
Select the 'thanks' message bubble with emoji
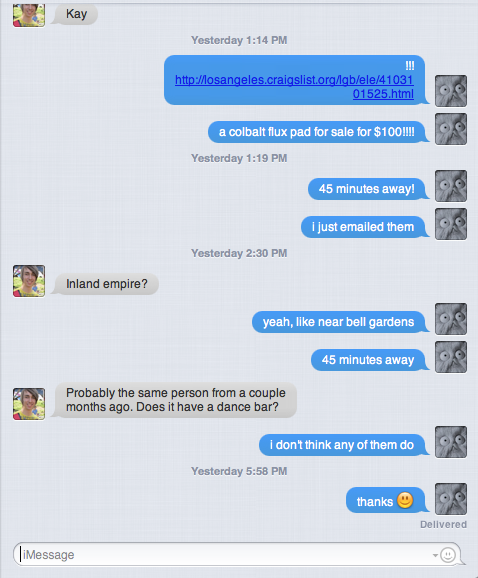click(386, 501)
